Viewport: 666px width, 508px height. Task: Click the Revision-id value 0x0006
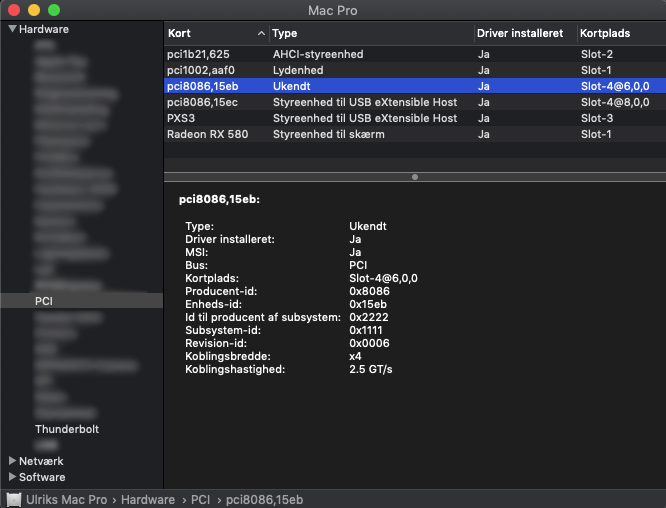coord(369,343)
